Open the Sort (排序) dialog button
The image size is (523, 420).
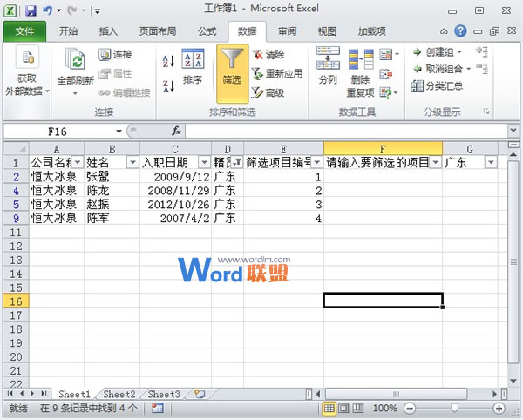pos(193,70)
